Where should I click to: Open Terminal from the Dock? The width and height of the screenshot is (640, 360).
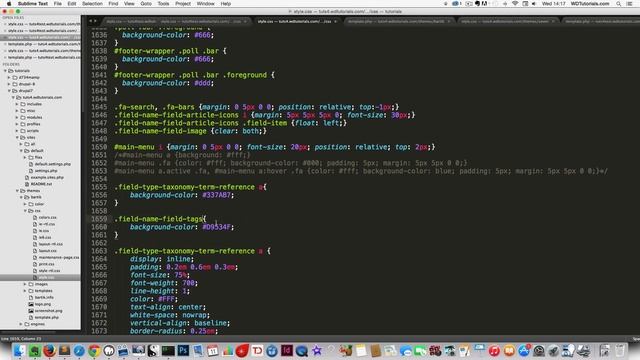pyautogui.click(x=168, y=351)
